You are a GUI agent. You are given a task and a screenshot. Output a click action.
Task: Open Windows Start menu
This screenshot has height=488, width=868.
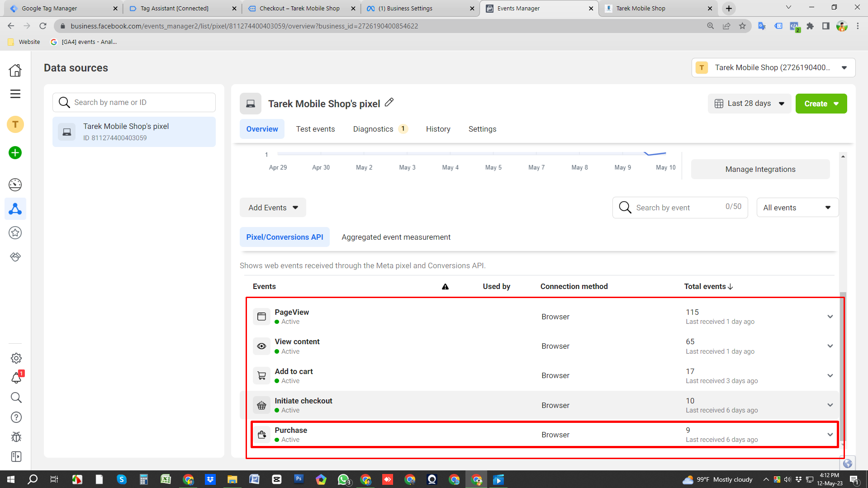(11, 479)
